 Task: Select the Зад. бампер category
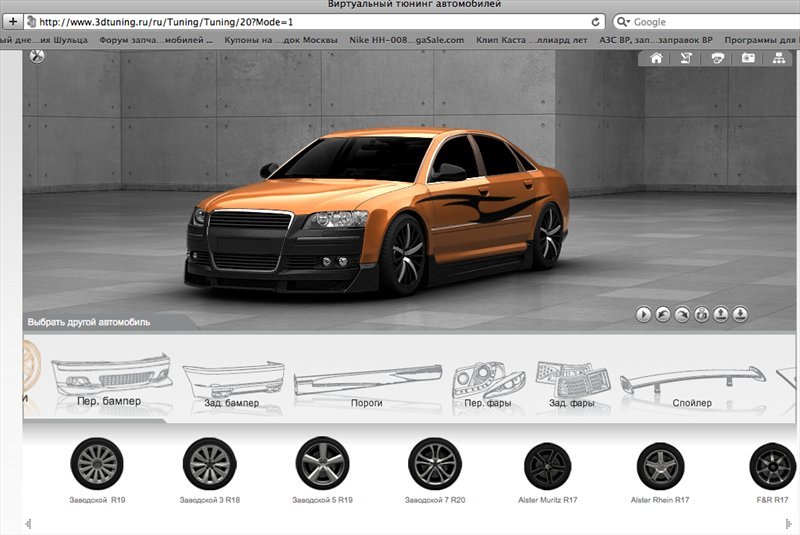click(231, 384)
